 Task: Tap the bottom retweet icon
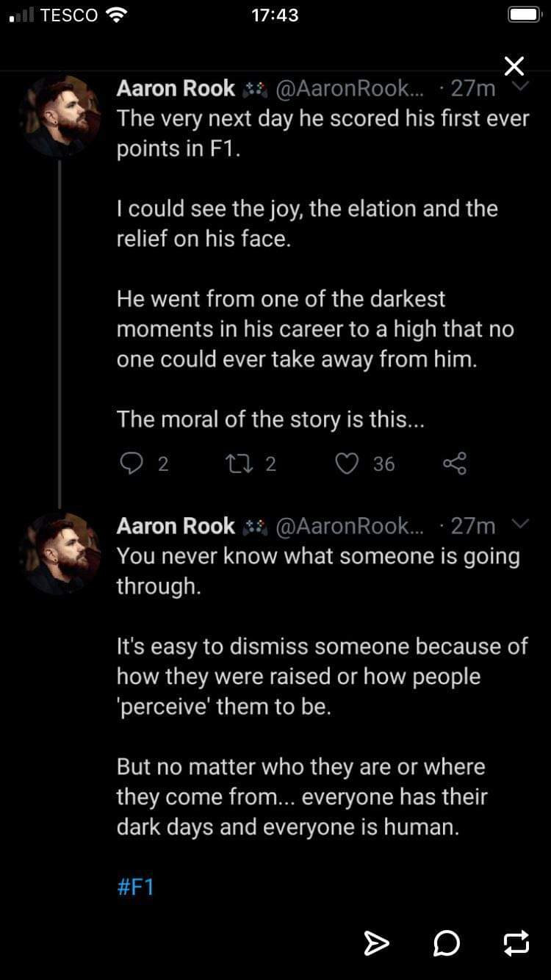click(x=516, y=943)
